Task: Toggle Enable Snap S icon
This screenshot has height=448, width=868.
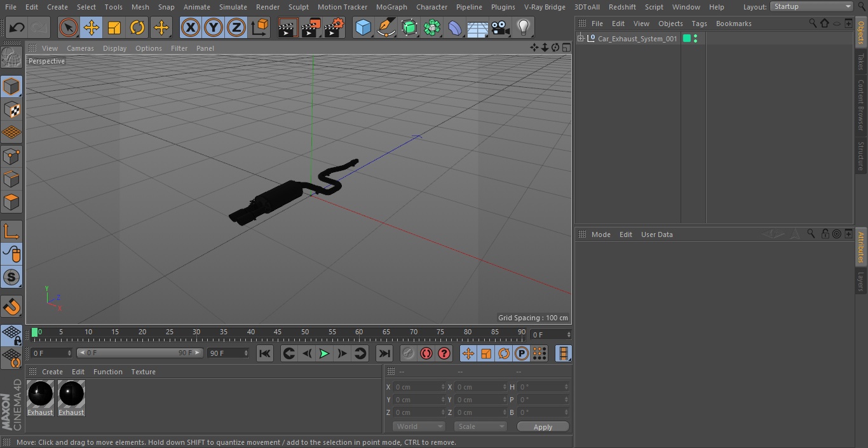Action: pyautogui.click(x=11, y=277)
